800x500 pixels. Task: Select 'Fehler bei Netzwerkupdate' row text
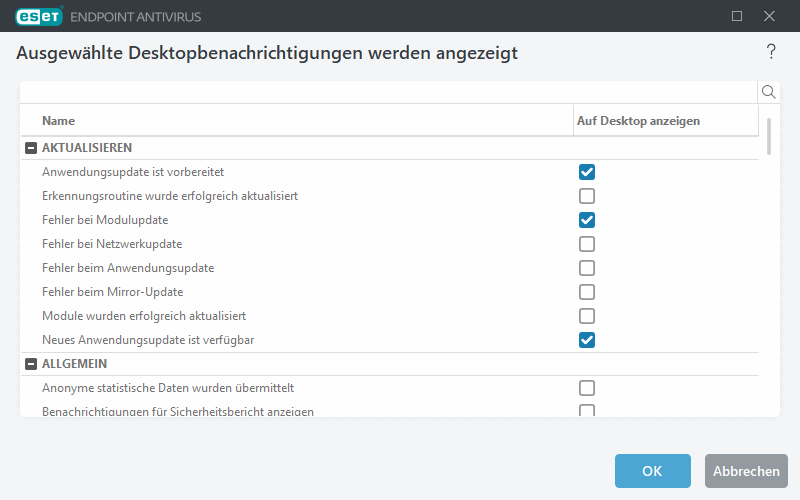click(x=112, y=244)
